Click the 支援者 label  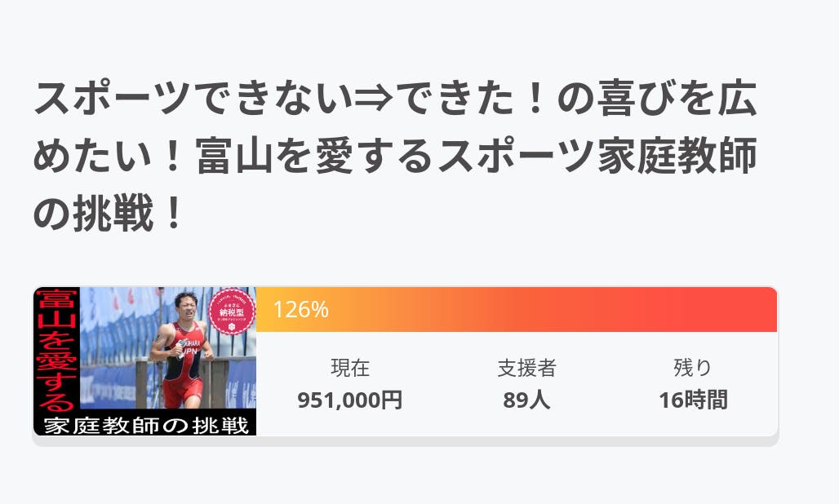[526, 369]
